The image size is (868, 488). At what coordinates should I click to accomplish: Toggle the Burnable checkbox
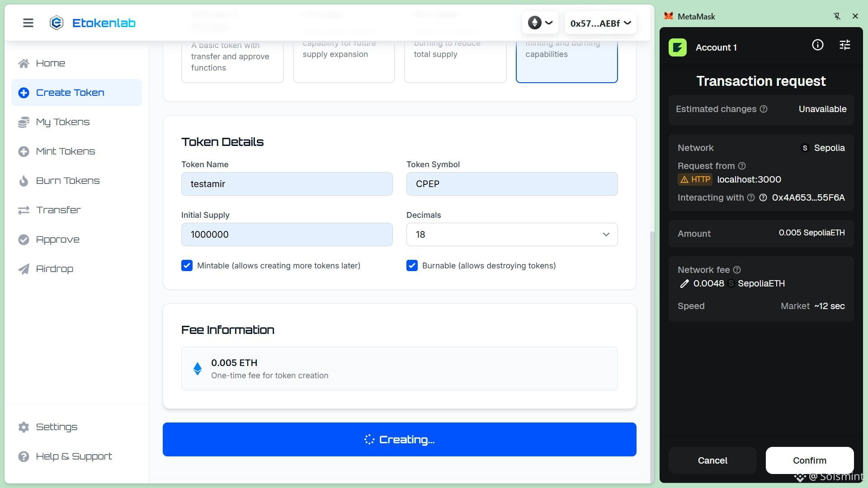412,266
